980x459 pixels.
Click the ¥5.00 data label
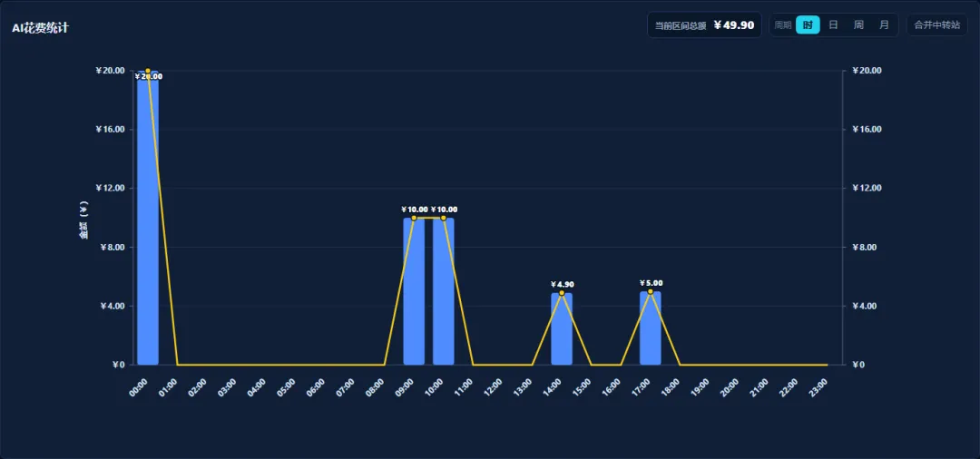pyautogui.click(x=652, y=283)
